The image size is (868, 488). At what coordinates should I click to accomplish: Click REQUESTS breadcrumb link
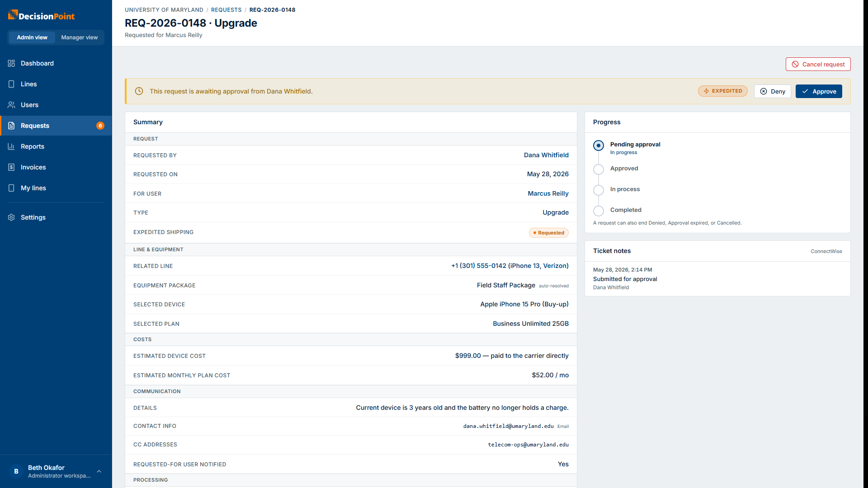[x=226, y=10]
